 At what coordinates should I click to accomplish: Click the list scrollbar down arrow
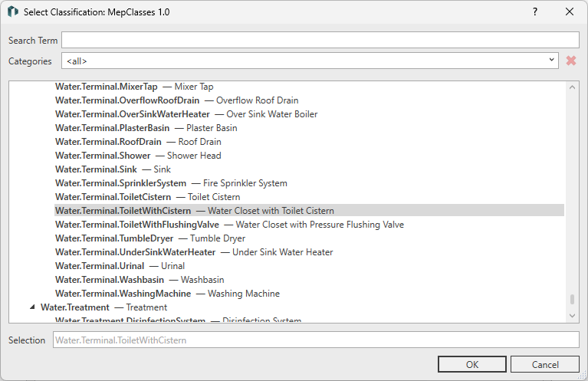pos(572,316)
